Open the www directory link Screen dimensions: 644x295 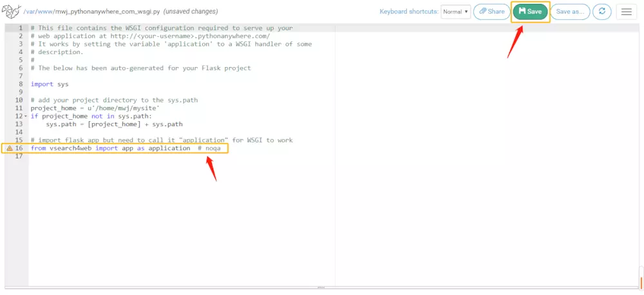point(45,12)
